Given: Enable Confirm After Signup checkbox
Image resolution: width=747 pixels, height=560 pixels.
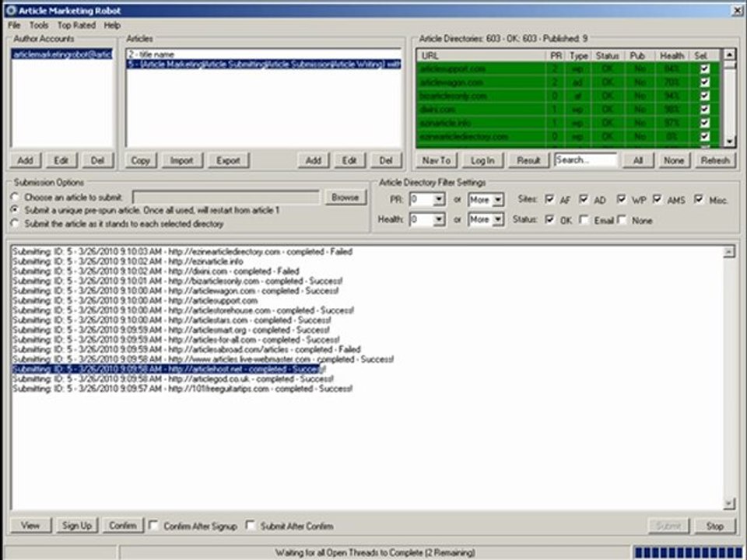Looking at the screenshot, I should (153, 525).
